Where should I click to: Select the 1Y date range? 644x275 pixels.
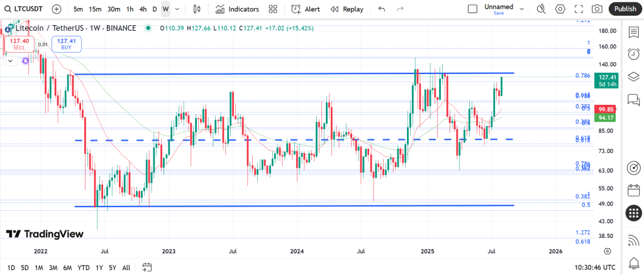click(99, 267)
